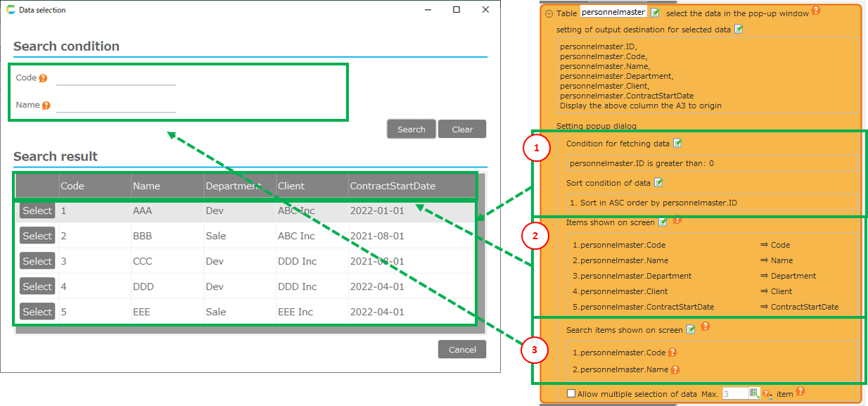
Task: Open editor for output destination setting
Action: coord(738,30)
